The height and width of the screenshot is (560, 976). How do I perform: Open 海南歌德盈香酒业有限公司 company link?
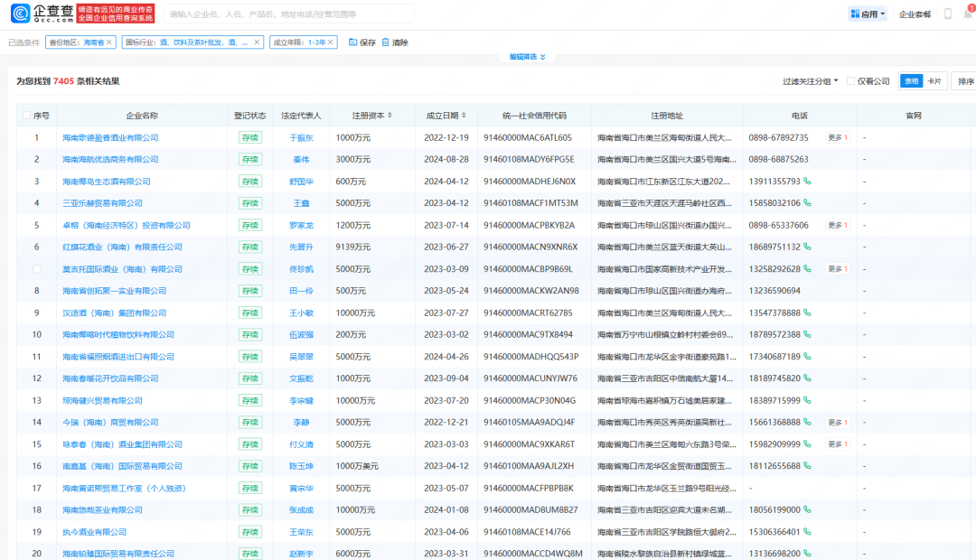pos(110,138)
